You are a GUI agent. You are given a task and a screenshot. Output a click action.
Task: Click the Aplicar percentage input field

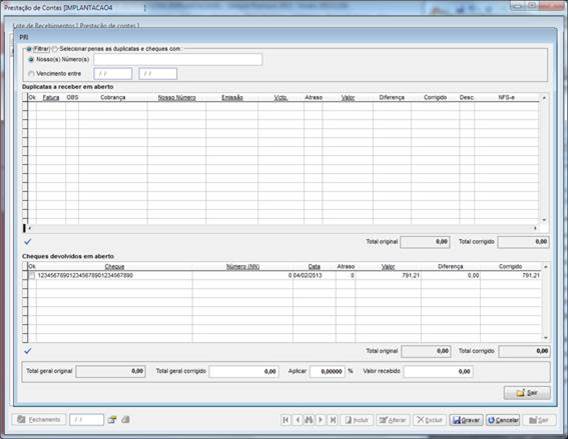tap(327, 371)
